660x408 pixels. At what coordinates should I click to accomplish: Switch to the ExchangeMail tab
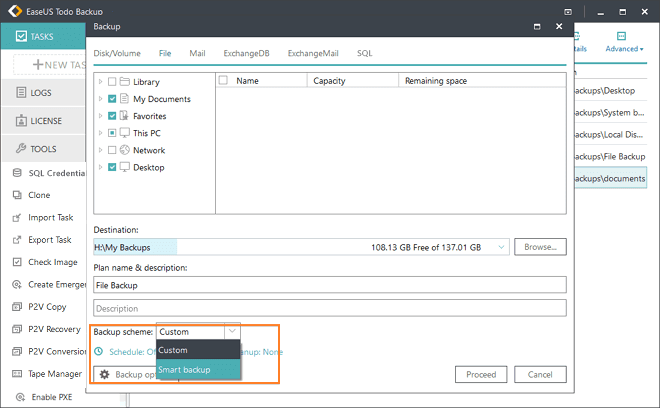[x=313, y=53]
